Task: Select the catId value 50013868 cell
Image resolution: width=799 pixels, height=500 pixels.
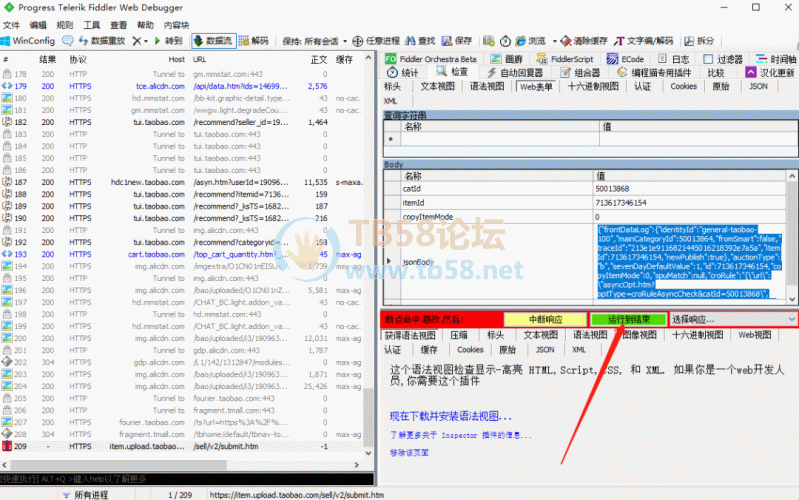Action: tap(690, 189)
